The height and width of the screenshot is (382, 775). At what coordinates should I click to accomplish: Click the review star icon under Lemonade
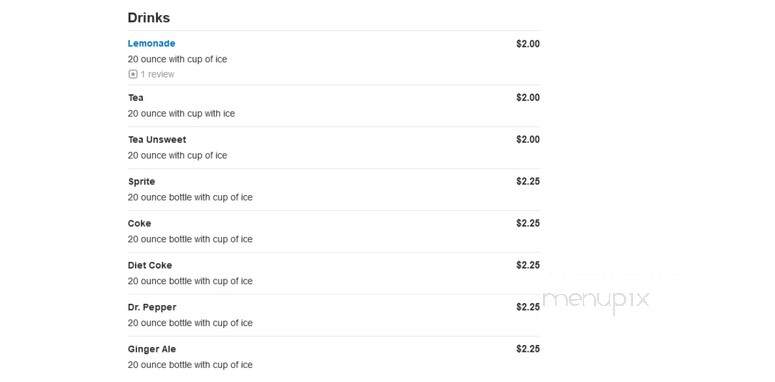tap(132, 74)
